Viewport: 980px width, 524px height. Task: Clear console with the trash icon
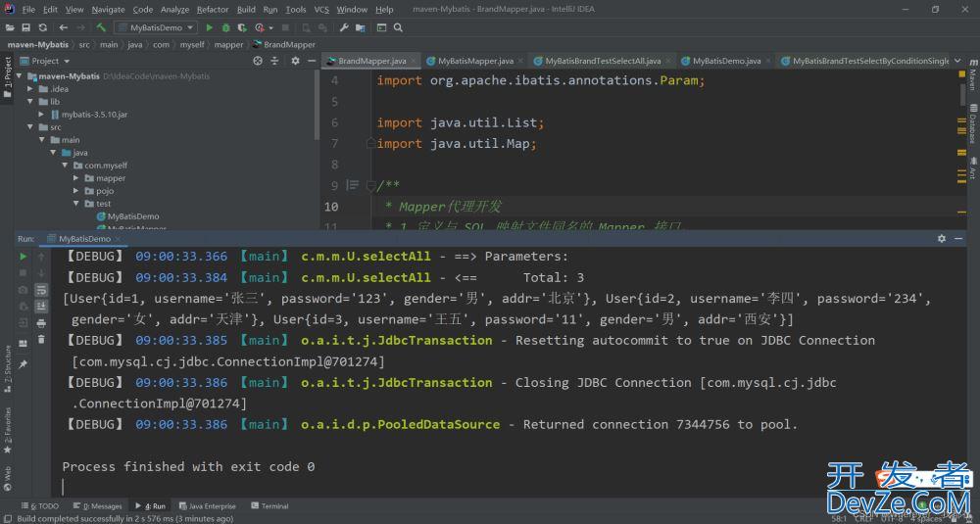(x=41, y=339)
